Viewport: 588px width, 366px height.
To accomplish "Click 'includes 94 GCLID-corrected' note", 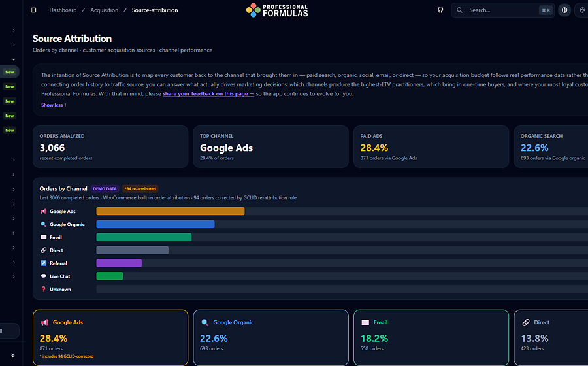I will [67, 356].
